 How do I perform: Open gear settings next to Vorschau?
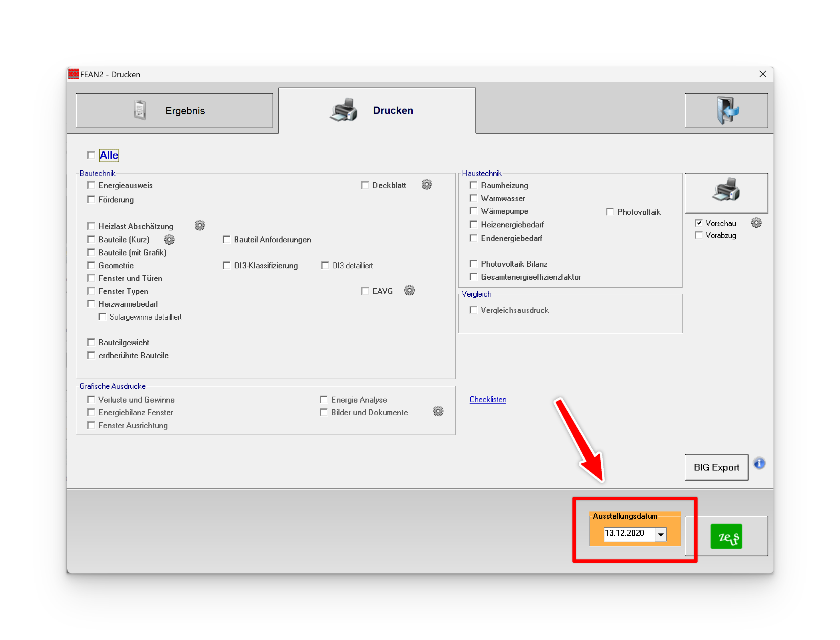pyautogui.click(x=756, y=223)
